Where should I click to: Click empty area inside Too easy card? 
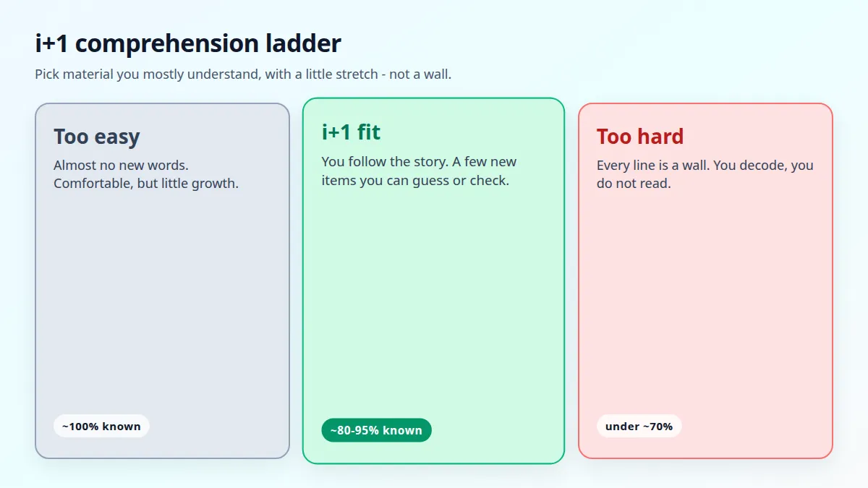[x=162, y=304]
